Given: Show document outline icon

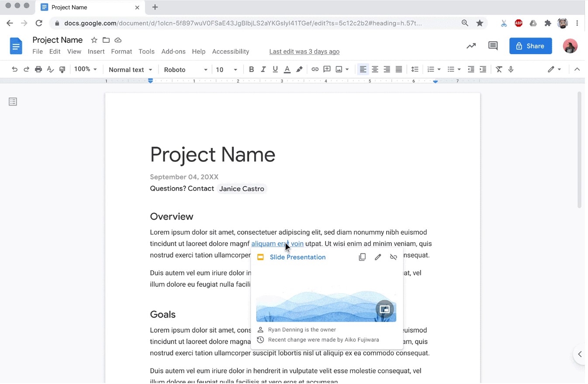Looking at the screenshot, I should point(13,102).
